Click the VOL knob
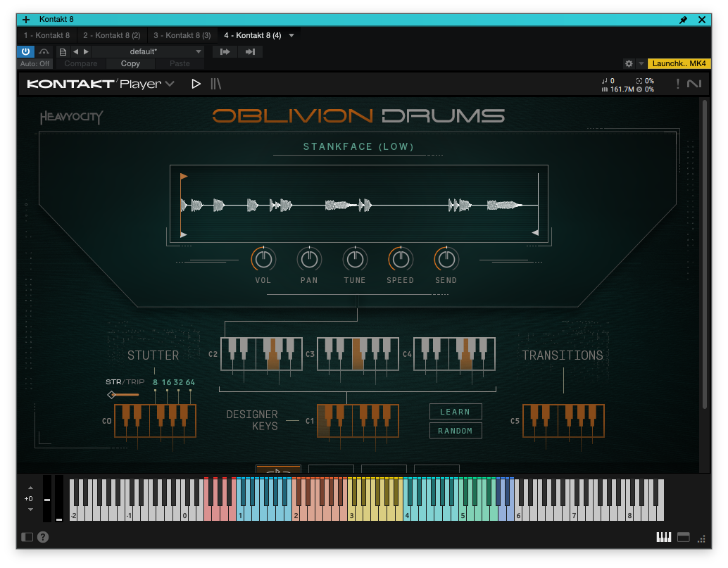728x568 pixels. [x=263, y=260]
